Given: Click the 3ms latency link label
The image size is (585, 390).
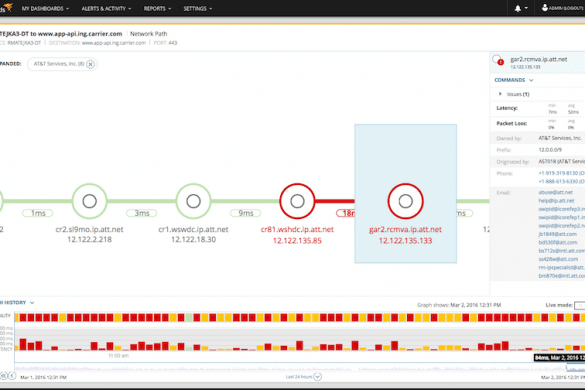Looking at the screenshot, I should pyautogui.click(x=141, y=213).
